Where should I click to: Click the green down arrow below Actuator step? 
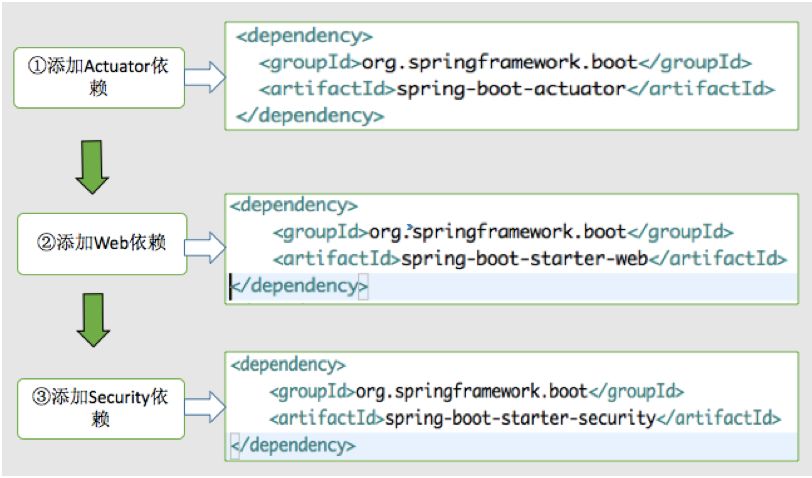(92, 167)
